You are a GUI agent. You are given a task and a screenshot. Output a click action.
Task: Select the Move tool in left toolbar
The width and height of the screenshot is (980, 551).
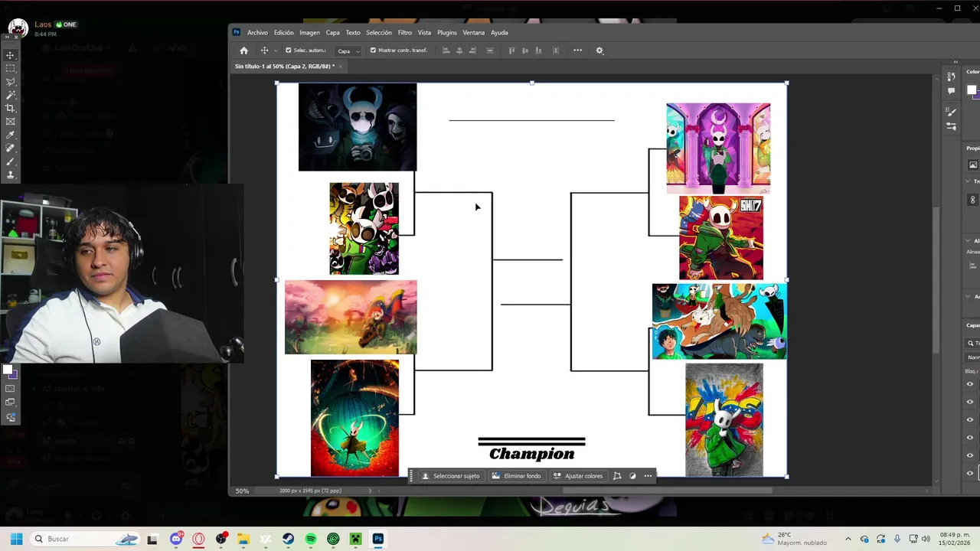[11, 55]
